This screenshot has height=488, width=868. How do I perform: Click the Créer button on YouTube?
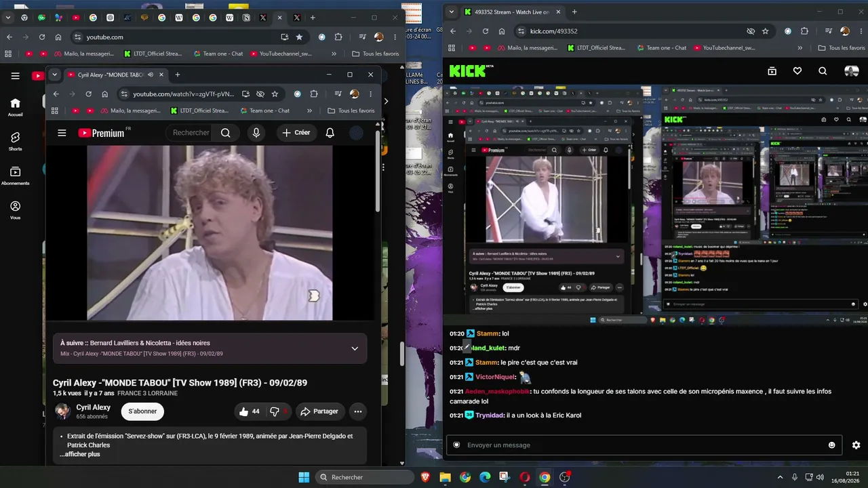296,133
